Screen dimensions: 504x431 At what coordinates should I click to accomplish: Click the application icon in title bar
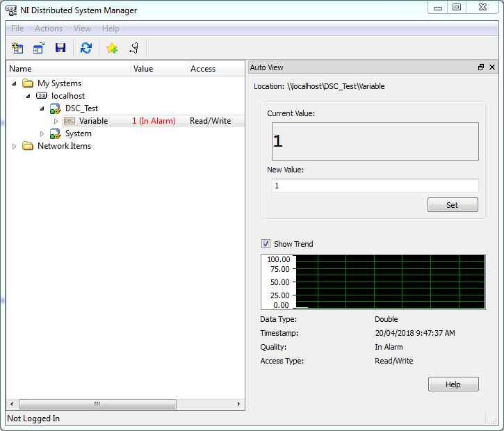pyautogui.click(x=11, y=10)
